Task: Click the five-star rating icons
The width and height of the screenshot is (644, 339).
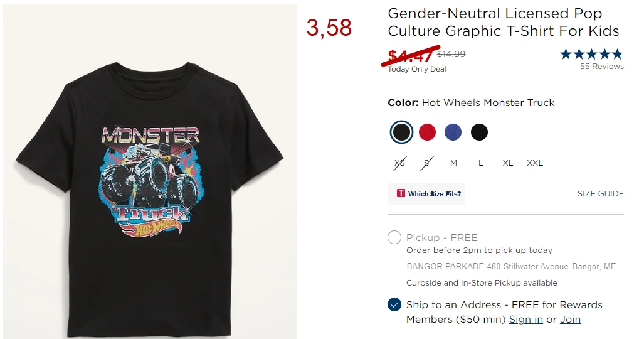Action: [591, 54]
